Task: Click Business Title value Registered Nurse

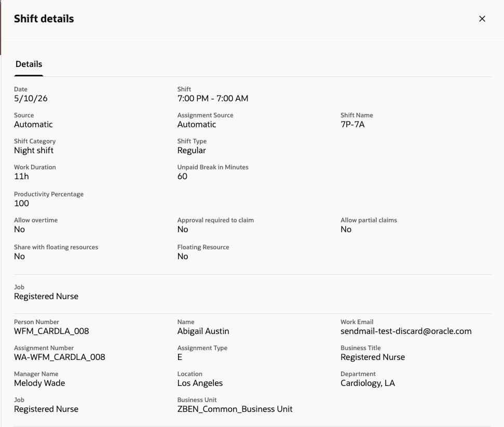Action: click(x=373, y=357)
